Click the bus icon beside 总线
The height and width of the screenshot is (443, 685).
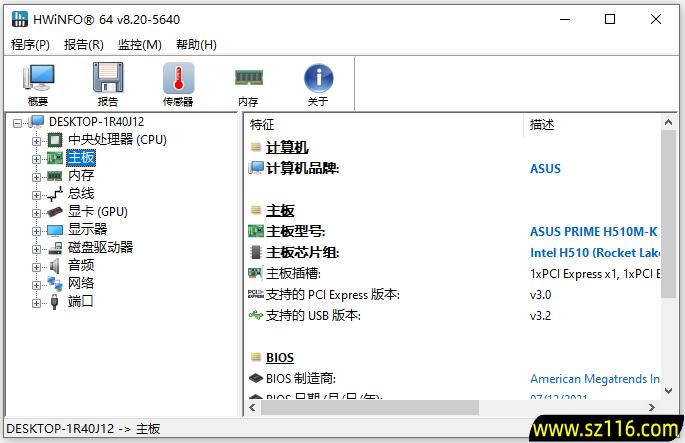coord(55,194)
